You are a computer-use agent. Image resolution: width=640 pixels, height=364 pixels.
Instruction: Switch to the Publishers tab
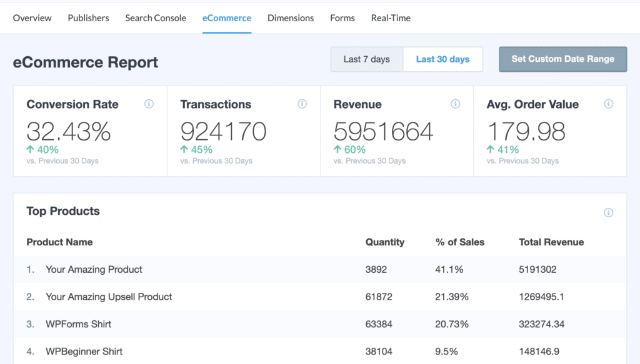coord(88,18)
